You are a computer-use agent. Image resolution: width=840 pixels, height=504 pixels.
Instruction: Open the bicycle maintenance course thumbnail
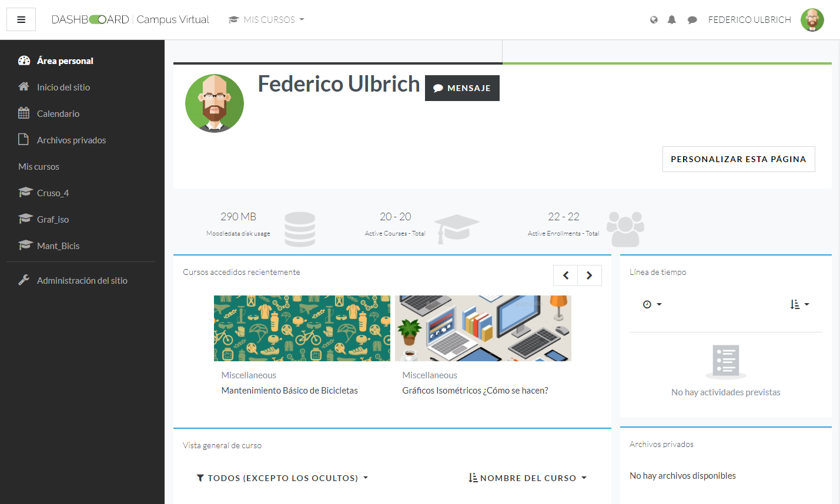pyautogui.click(x=302, y=328)
